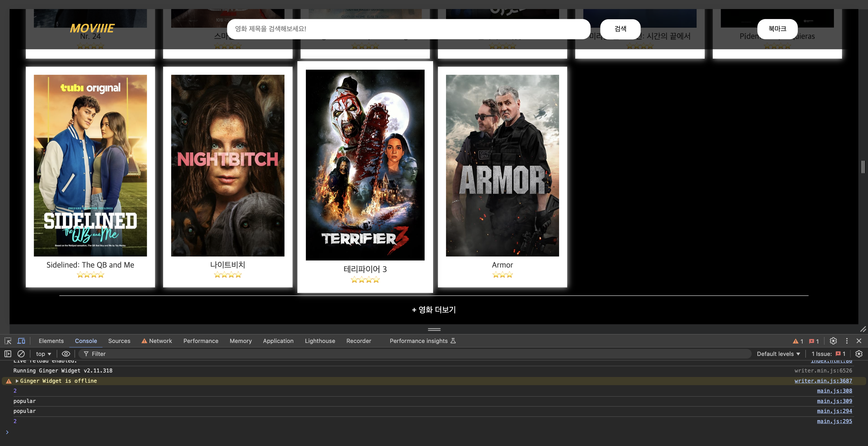Viewport: 868px width, 446px height.
Task: Click the clear console icon
Action: pos(21,354)
